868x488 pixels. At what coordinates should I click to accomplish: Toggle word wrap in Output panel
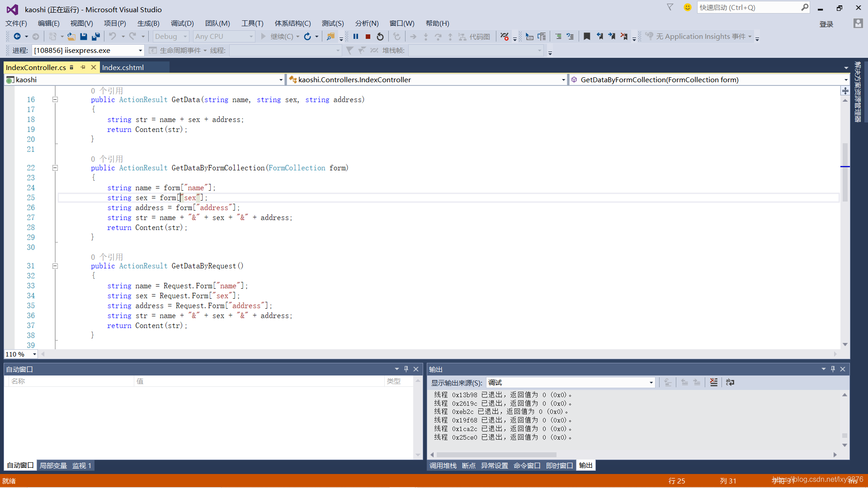(730, 382)
